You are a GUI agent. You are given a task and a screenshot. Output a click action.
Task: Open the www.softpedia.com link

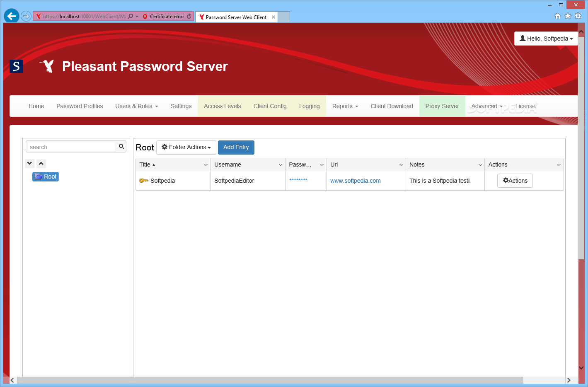pyautogui.click(x=356, y=181)
